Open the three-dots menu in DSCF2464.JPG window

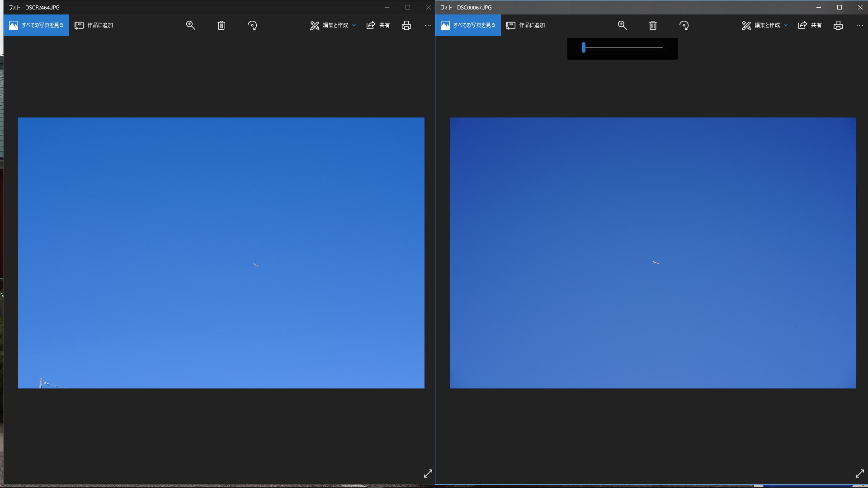(x=428, y=26)
